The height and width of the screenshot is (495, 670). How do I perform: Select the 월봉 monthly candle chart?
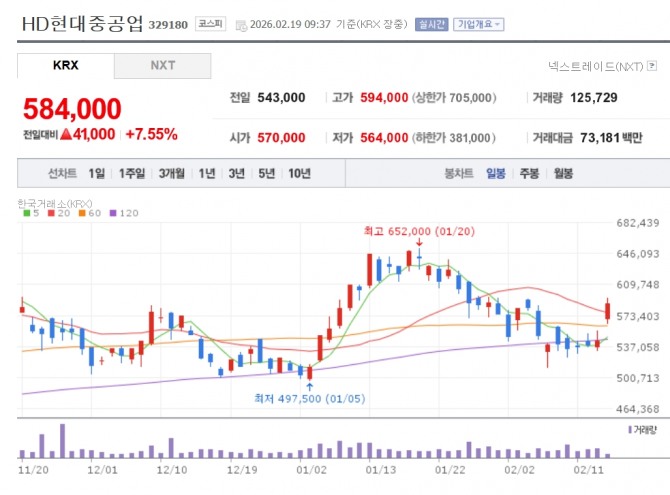563,173
